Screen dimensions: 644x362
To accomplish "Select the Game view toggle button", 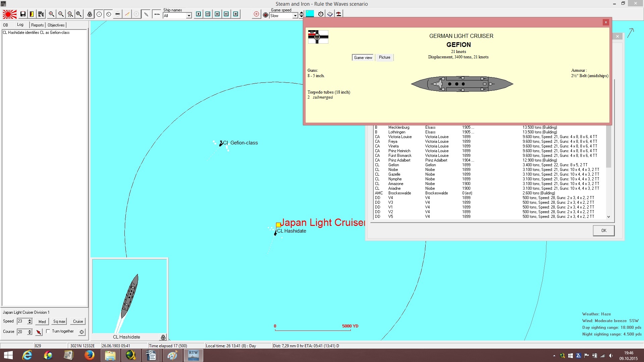I will click(363, 58).
